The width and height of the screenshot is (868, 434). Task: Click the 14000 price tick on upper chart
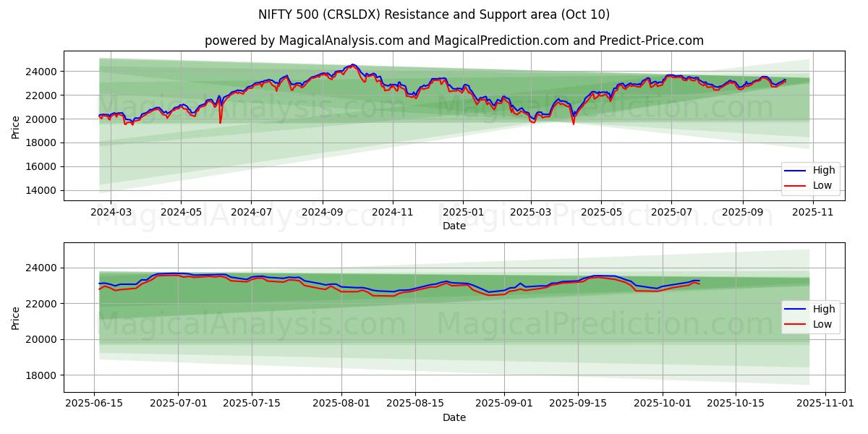point(42,190)
